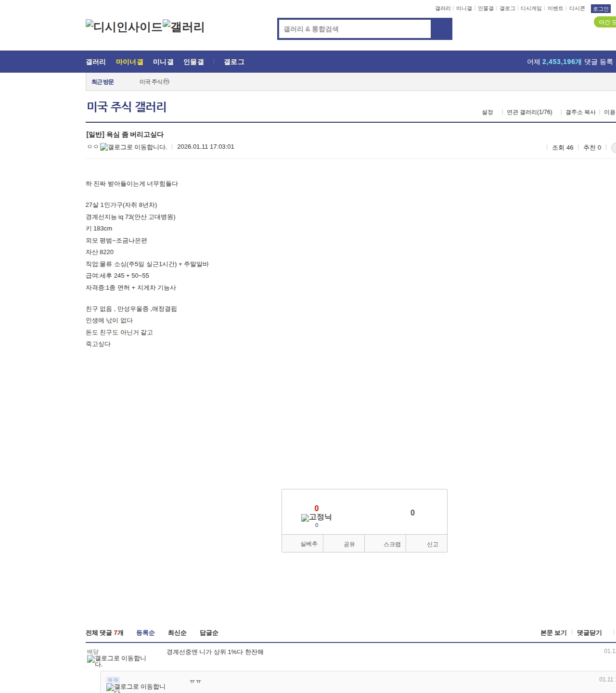Click the 고정닉 upvote icon

click(x=316, y=517)
